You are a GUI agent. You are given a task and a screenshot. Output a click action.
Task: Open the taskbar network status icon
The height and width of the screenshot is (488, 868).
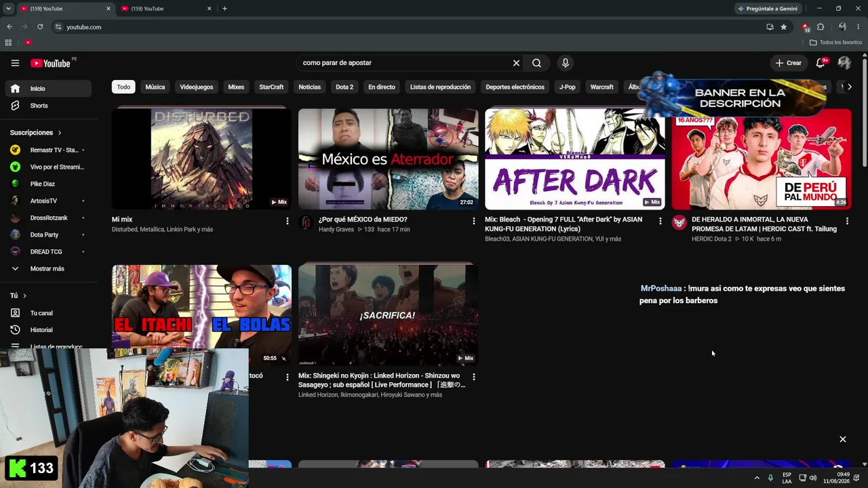[x=802, y=478]
